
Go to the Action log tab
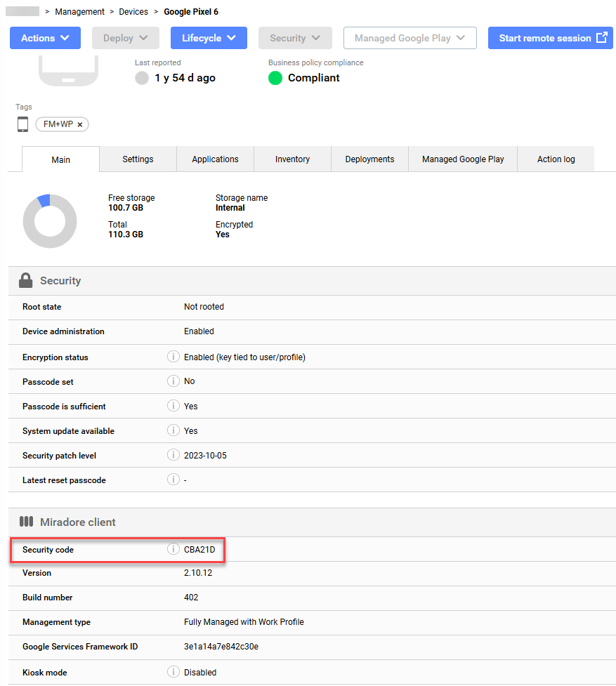(556, 159)
